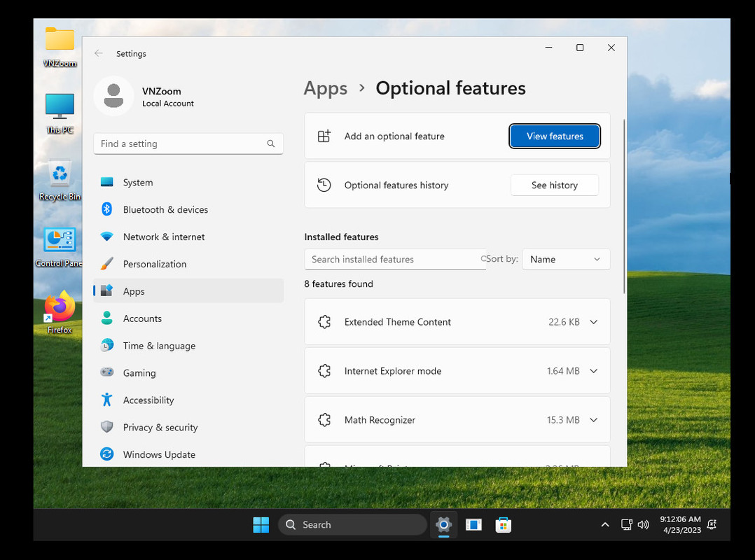This screenshot has height=560, width=755.
Task: Click the taskbar Search box
Action: click(x=352, y=525)
